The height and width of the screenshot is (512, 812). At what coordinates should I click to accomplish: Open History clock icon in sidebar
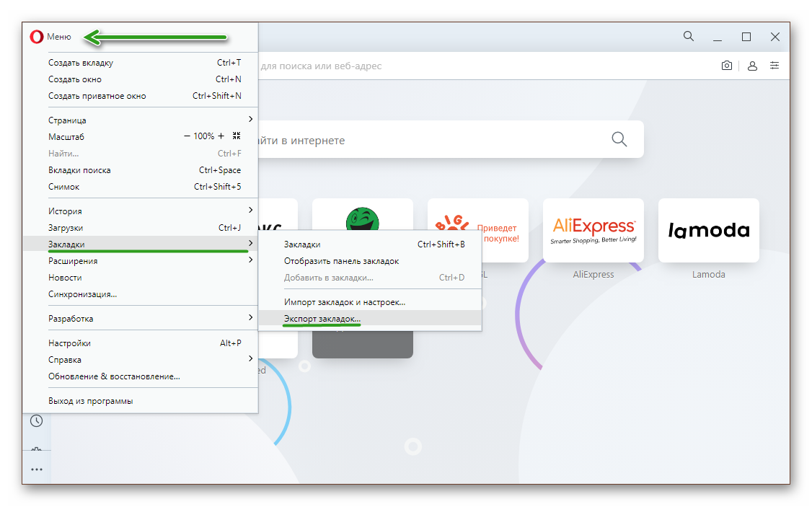36,420
